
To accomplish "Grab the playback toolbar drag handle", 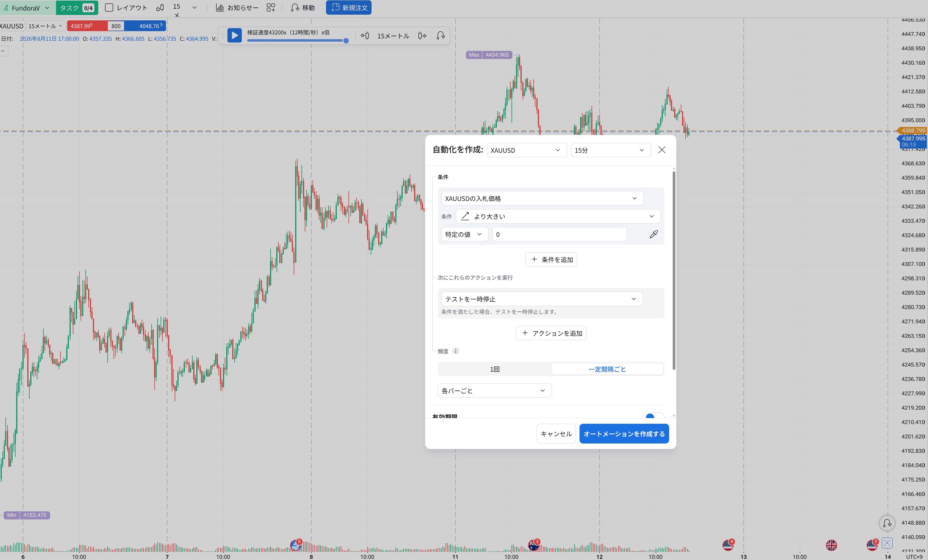I will point(223,36).
